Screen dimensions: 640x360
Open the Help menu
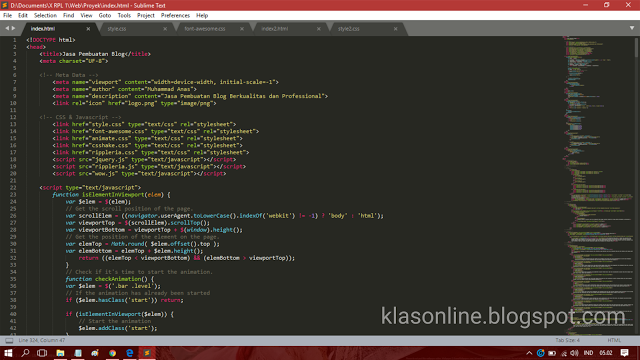(202, 16)
